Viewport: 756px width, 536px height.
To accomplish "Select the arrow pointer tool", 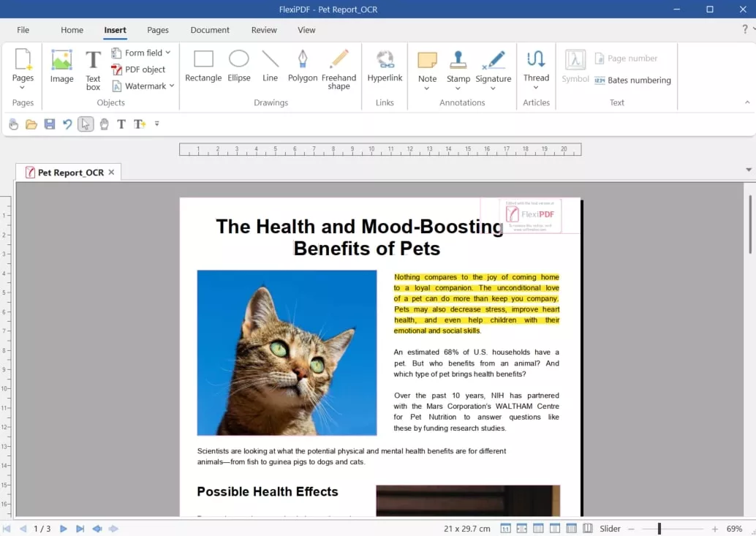I will click(86, 124).
